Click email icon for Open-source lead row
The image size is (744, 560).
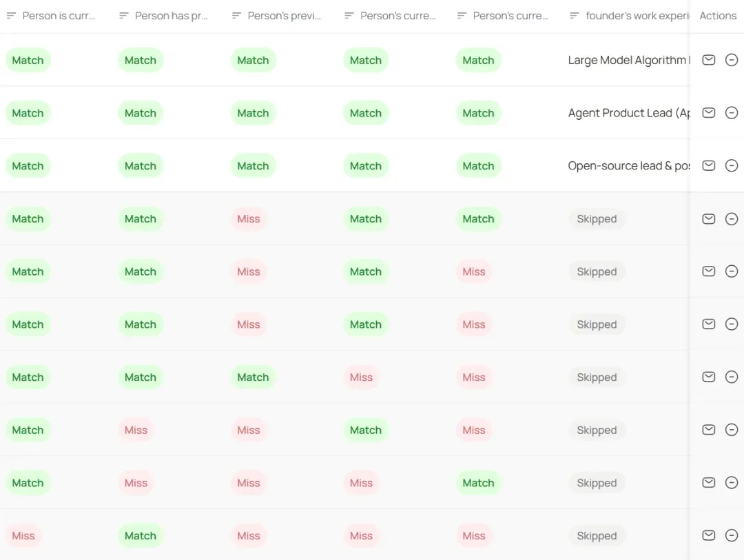708,165
